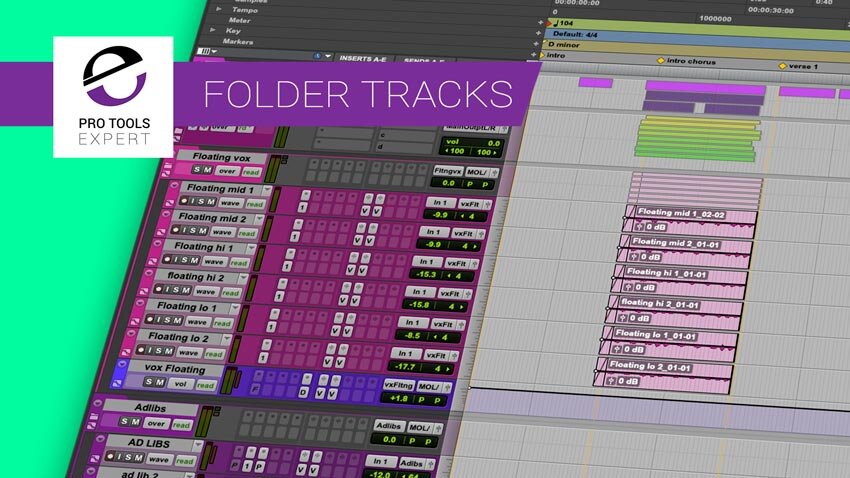Record-arm the AD LIBS audio track

[111, 457]
